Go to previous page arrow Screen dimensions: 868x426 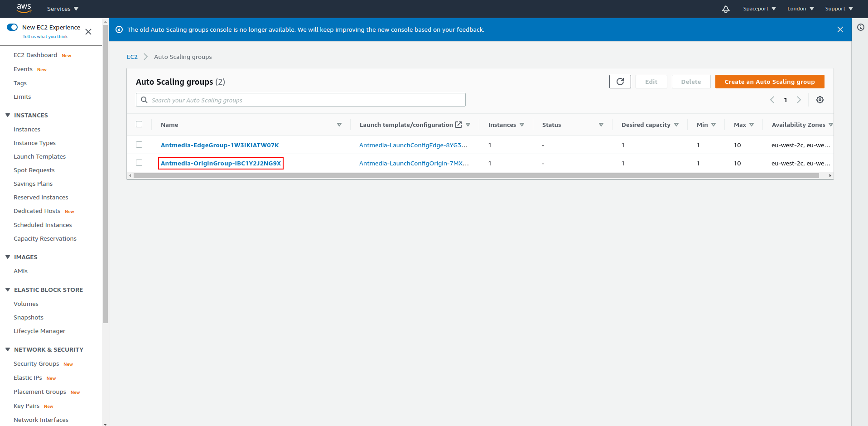[772, 100]
